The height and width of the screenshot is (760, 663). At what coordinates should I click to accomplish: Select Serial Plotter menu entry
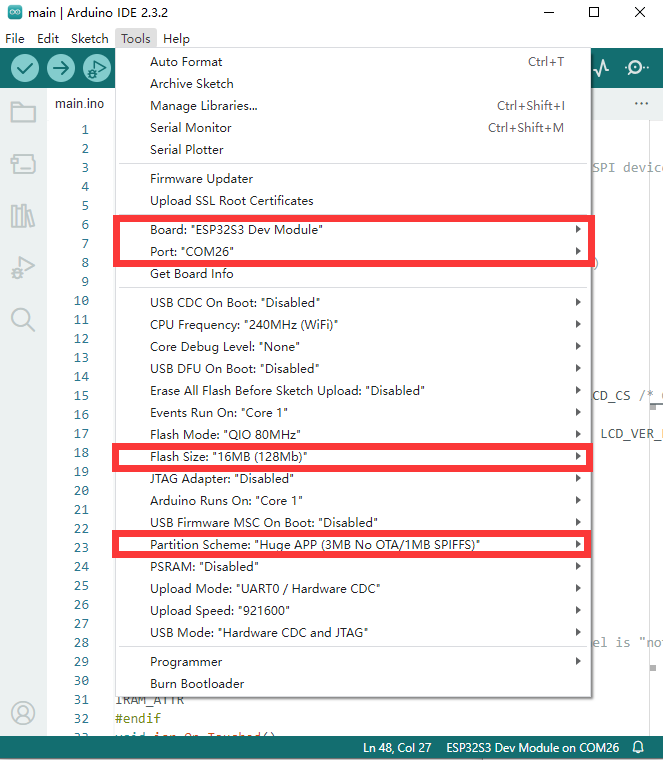(x=353, y=149)
